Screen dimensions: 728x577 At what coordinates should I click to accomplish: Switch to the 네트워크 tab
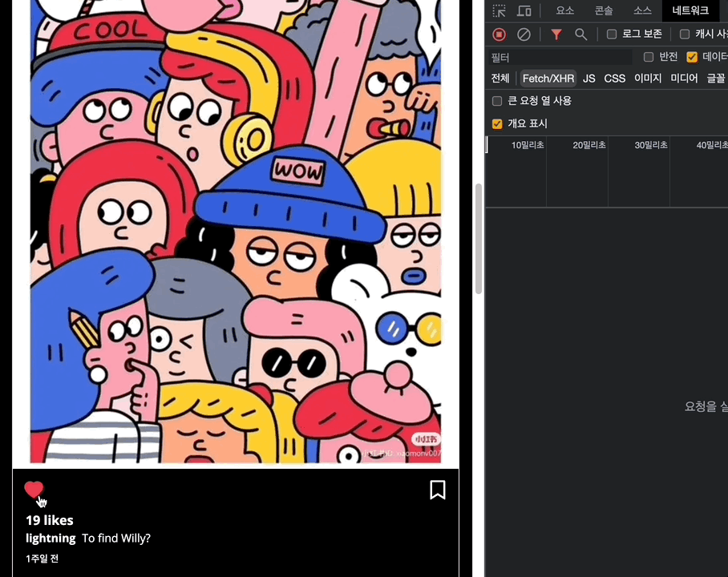tap(690, 10)
